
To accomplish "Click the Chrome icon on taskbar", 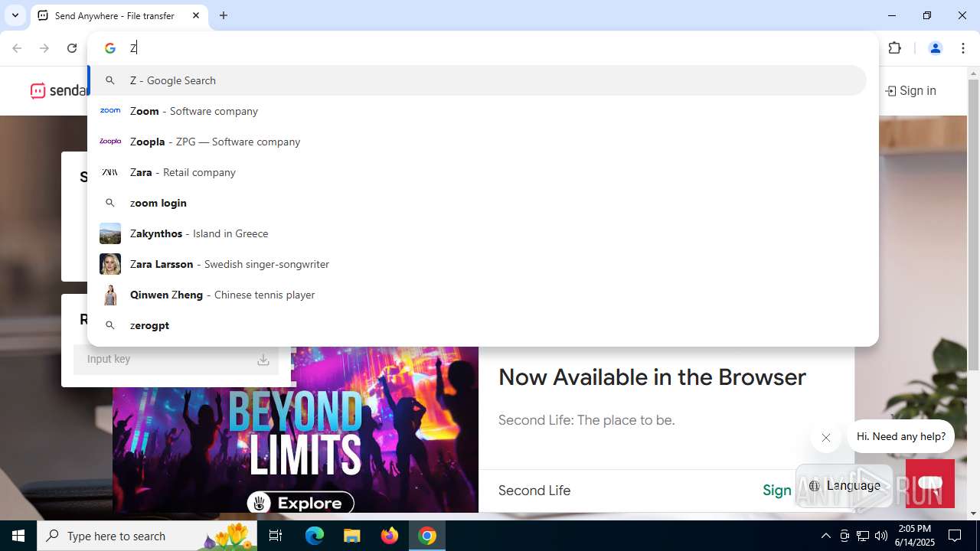I will 427,536.
